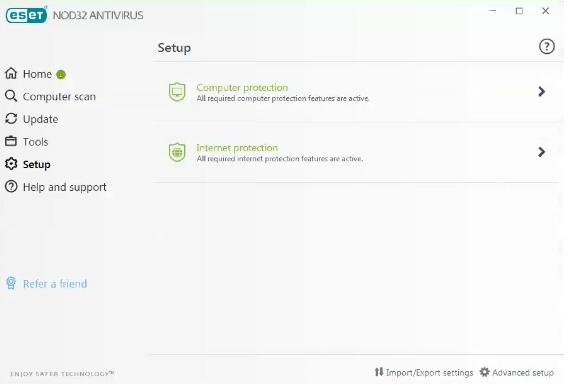Open the Computer scan menu item
Image resolution: width=568 pixels, height=384 pixels.
59,97
